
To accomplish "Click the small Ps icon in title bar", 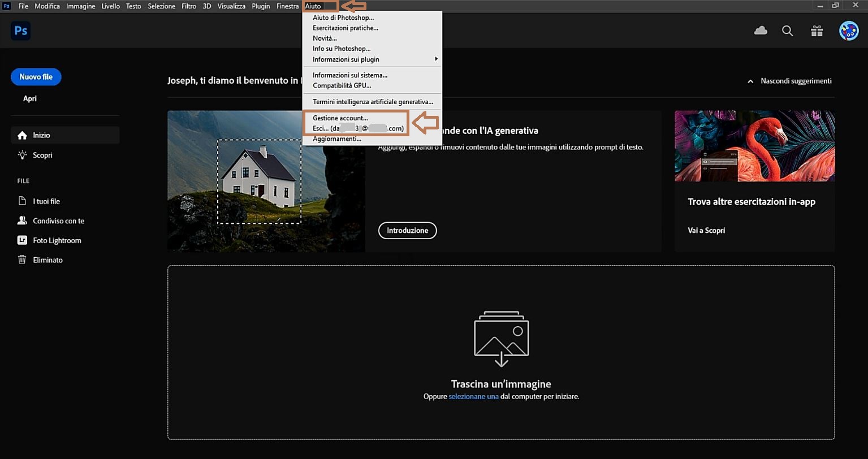I will 7,6.
